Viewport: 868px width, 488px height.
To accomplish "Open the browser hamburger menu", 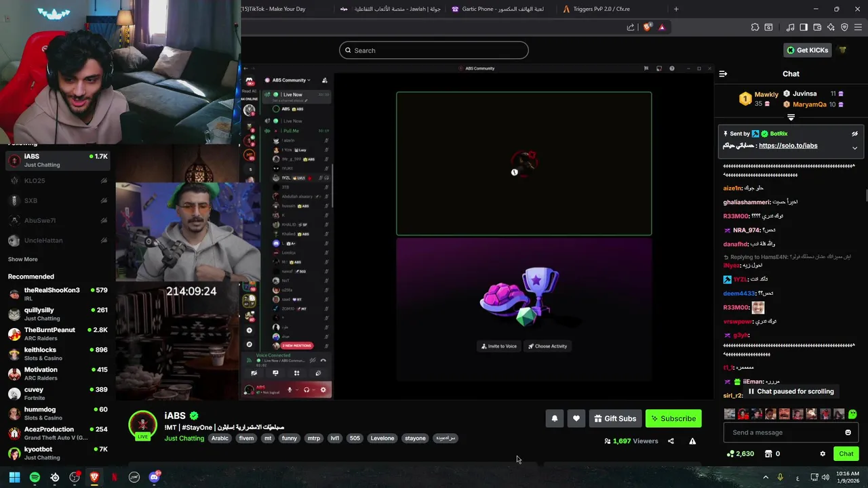I will [858, 27].
